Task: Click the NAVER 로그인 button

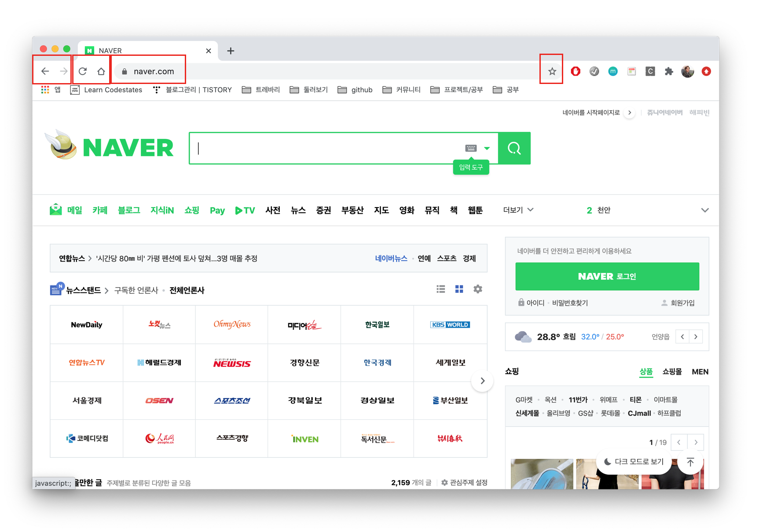Action: pyautogui.click(x=607, y=277)
